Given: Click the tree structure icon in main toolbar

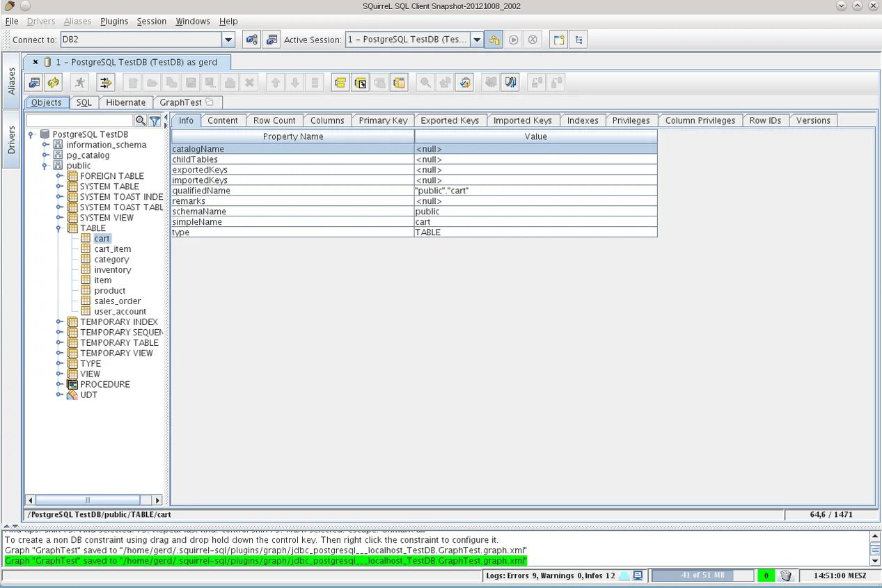Looking at the screenshot, I should (578, 40).
